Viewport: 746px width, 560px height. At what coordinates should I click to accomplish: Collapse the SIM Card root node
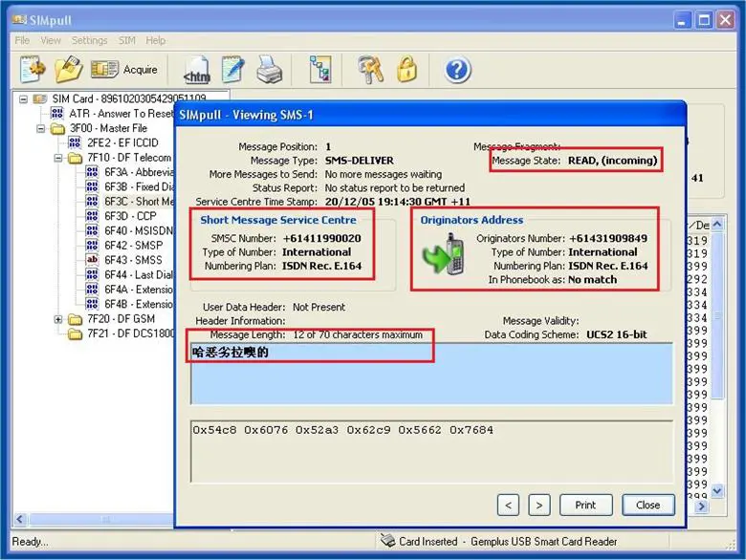24,99
